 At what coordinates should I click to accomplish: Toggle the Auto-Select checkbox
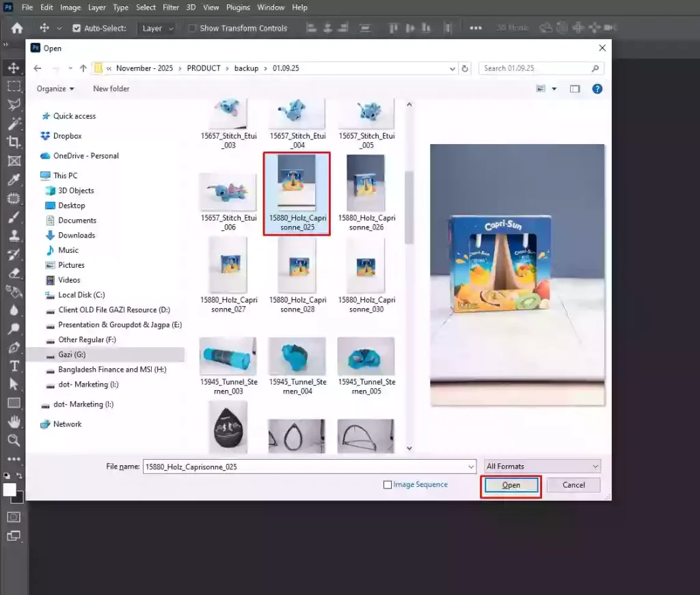click(x=77, y=28)
